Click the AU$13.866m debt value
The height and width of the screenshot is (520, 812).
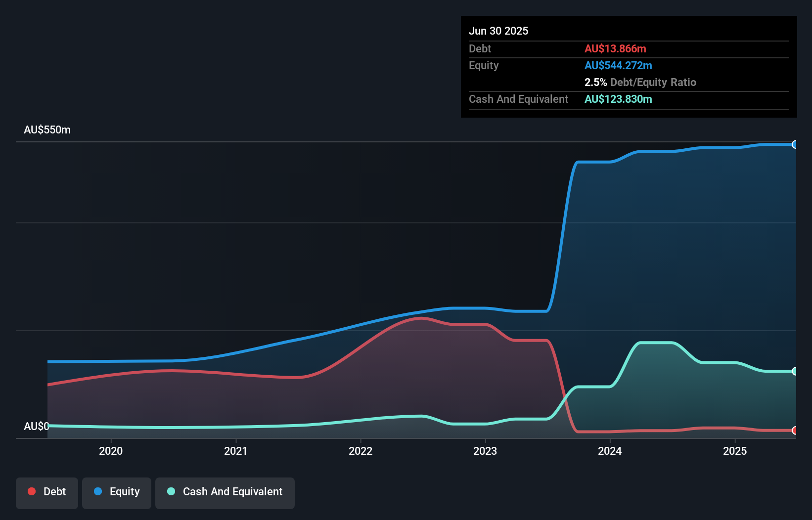[615, 48]
